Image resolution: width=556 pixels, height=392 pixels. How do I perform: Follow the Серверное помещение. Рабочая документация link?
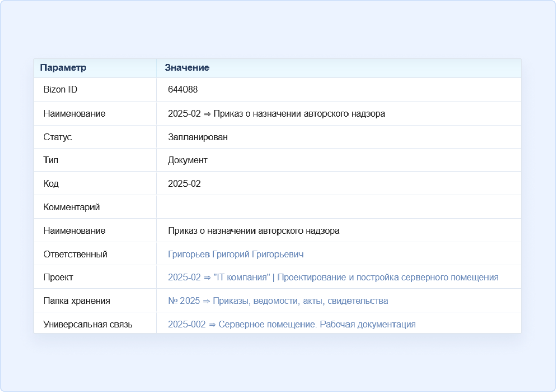point(291,324)
